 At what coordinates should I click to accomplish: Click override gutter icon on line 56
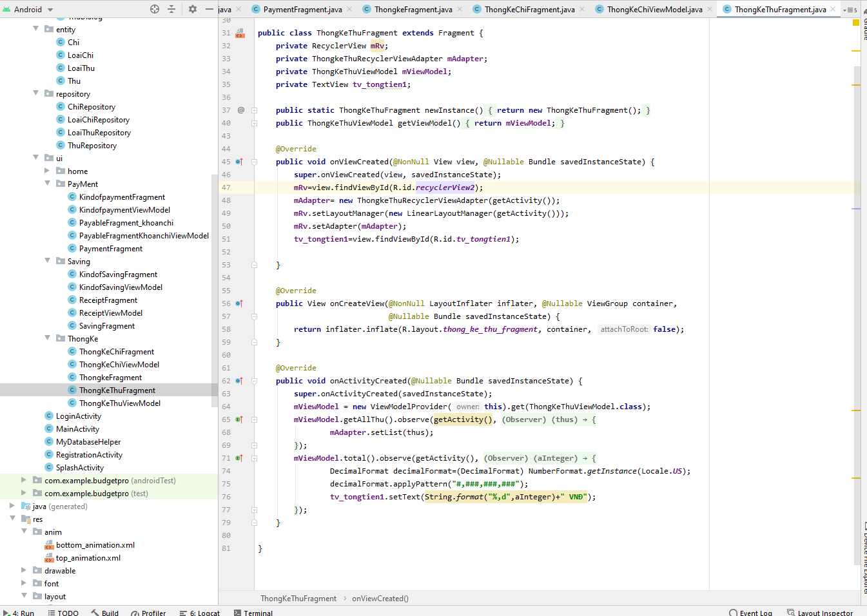pyautogui.click(x=239, y=303)
